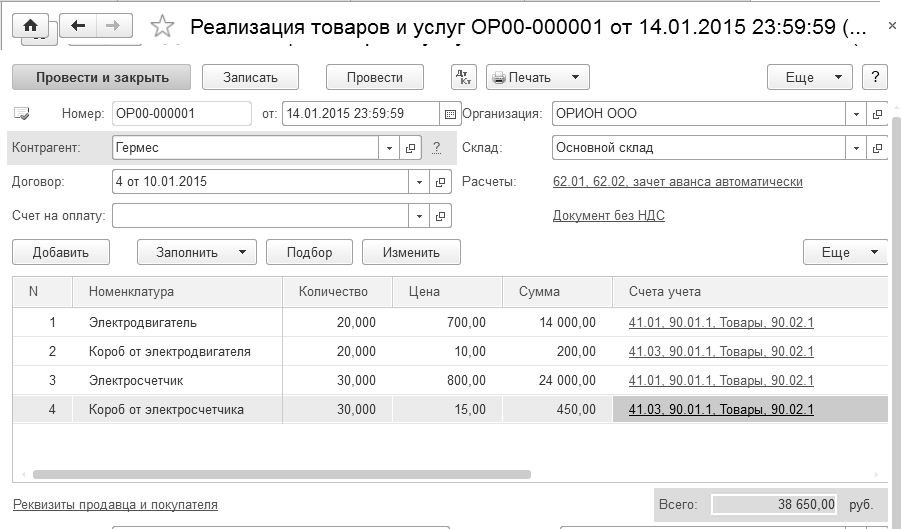This screenshot has height=529, width=901.
Task: Open the Организация record in a form
Action: [877, 114]
